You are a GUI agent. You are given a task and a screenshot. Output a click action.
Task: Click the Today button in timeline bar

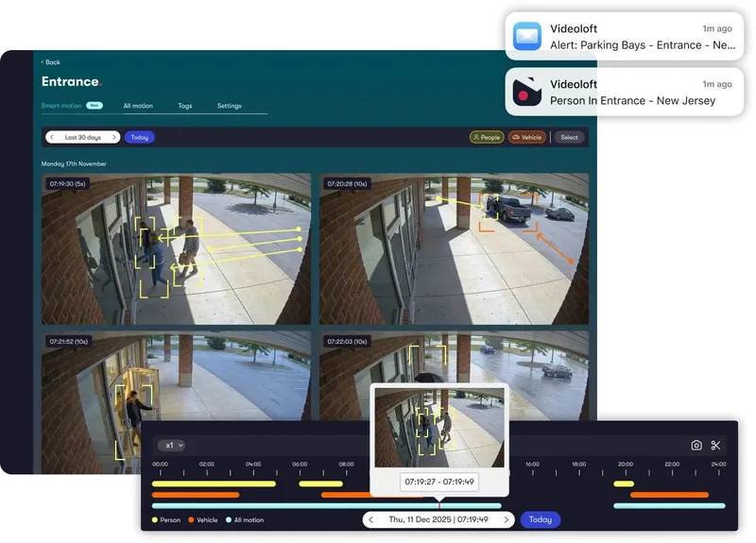pos(540,519)
